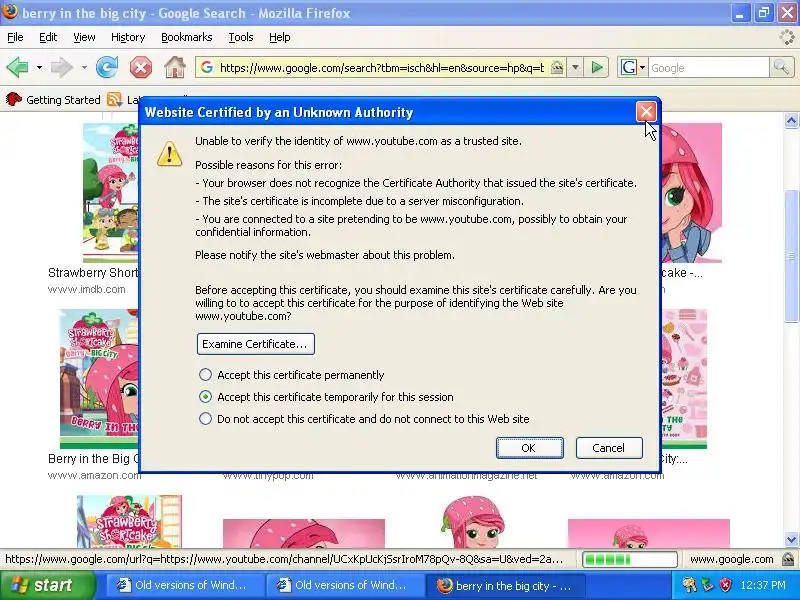Viewport: 800px width, 600px height.
Task: Close the certificate warning dialog
Action: tap(646, 112)
